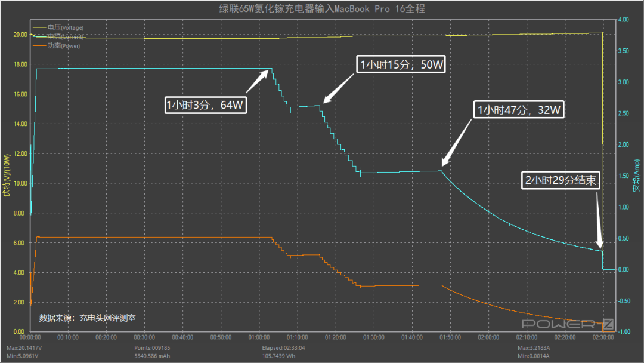Viewport: 644px width, 363px height.
Task: Click the -1.00 tick on Amp axis
Action: (624, 332)
